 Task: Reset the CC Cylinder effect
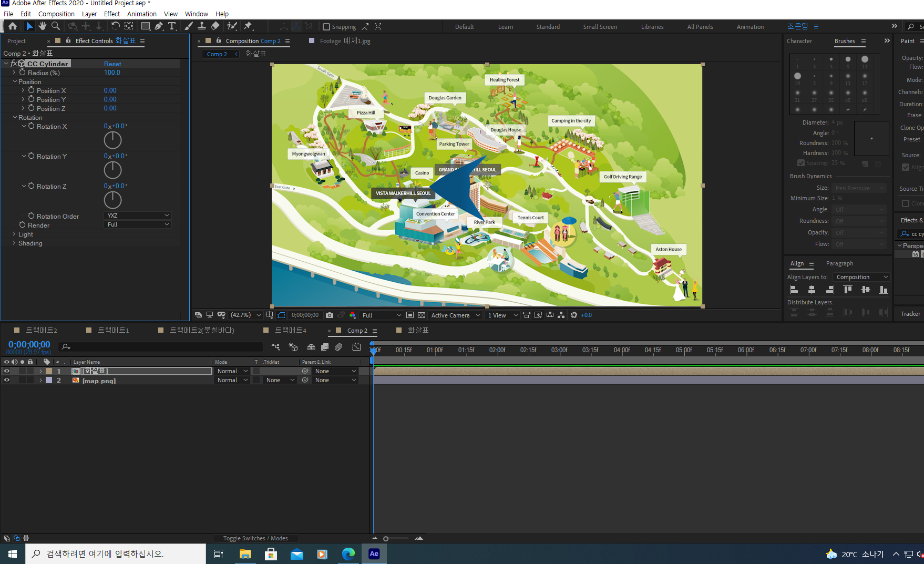pos(112,64)
